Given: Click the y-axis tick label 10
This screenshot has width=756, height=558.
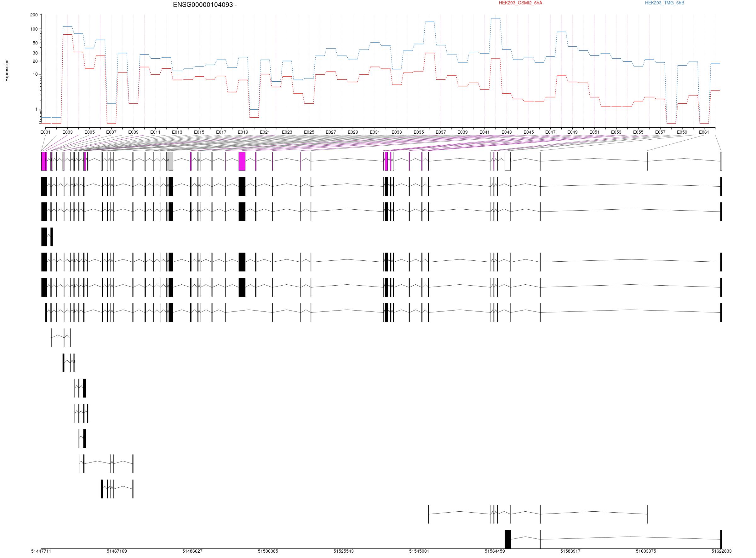Looking at the screenshot, I should [35, 74].
